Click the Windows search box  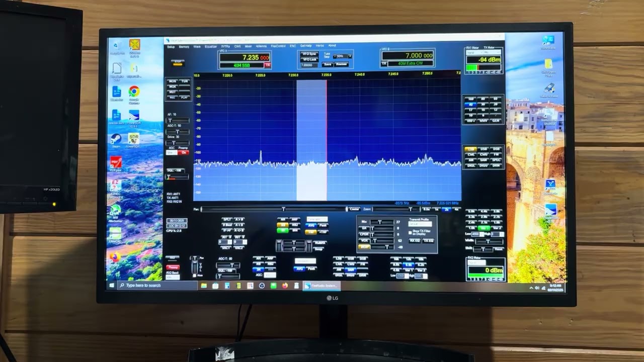pyautogui.click(x=157, y=285)
